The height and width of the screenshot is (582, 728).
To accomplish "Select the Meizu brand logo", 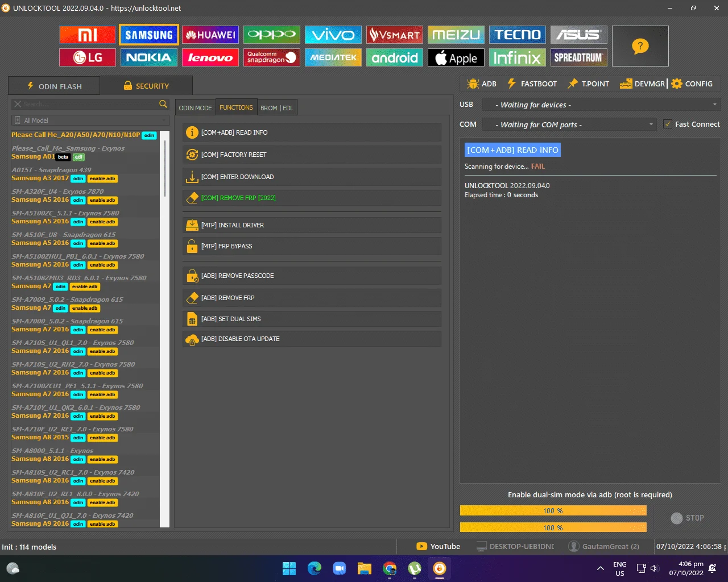I will click(456, 35).
